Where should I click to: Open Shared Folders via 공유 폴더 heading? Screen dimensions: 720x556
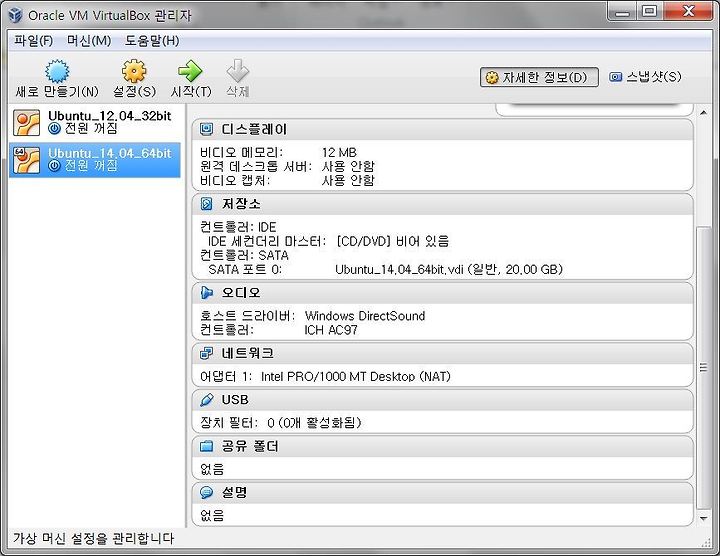[x=250, y=446]
